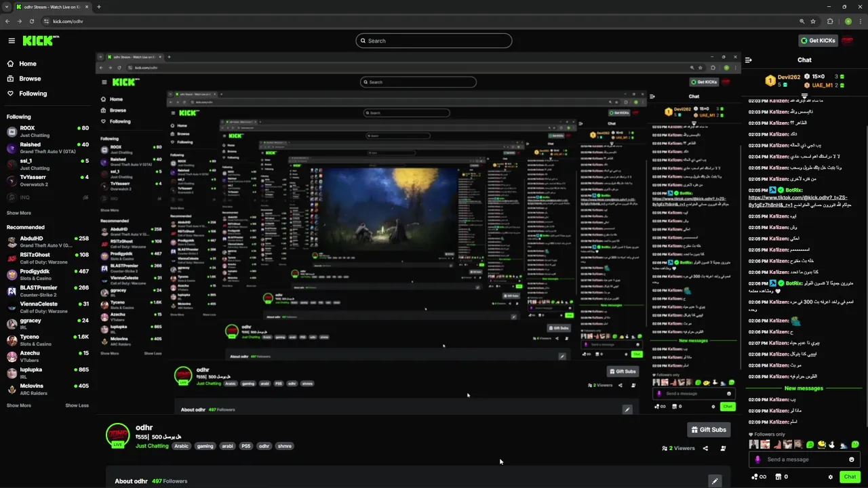Open the hamburger menu beside the Kick logo
The height and width of the screenshot is (488, 868).
[12, 41]
